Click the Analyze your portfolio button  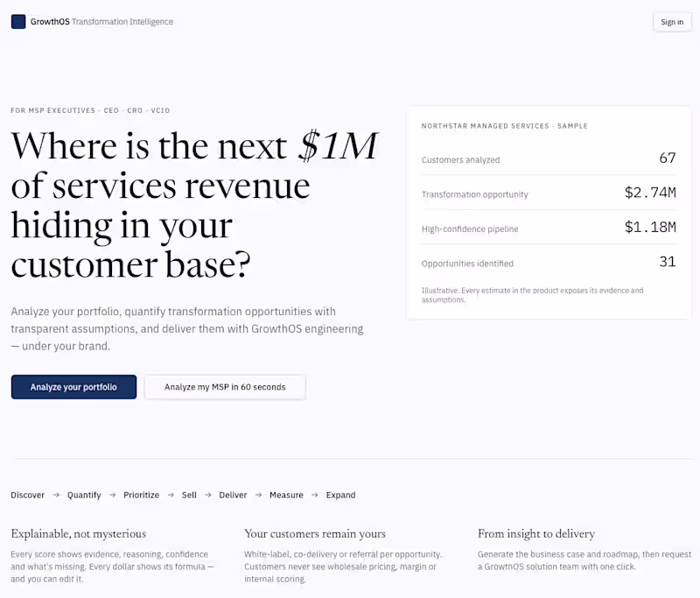point(73,387)
